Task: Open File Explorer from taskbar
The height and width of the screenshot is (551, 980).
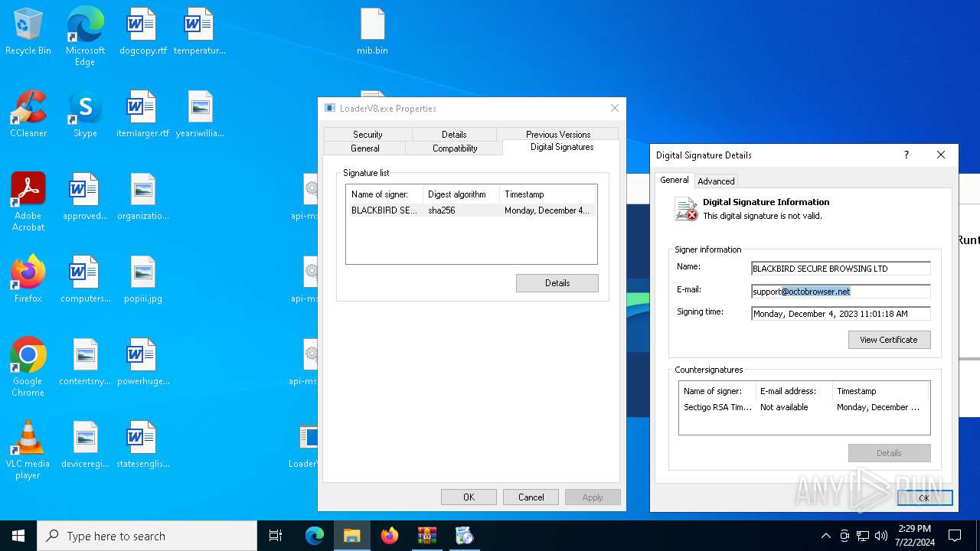Action: click(352, 536)
